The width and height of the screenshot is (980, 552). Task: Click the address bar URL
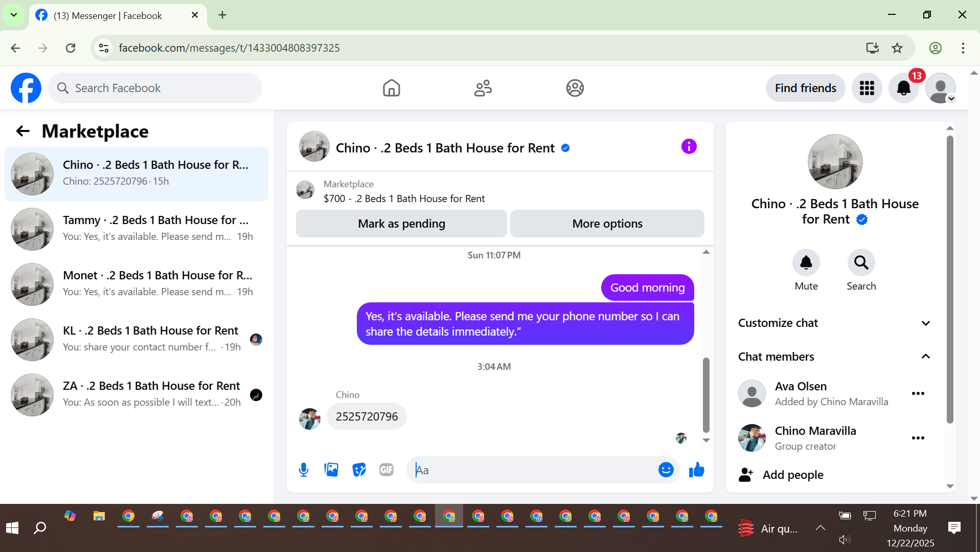coord(229,48)
